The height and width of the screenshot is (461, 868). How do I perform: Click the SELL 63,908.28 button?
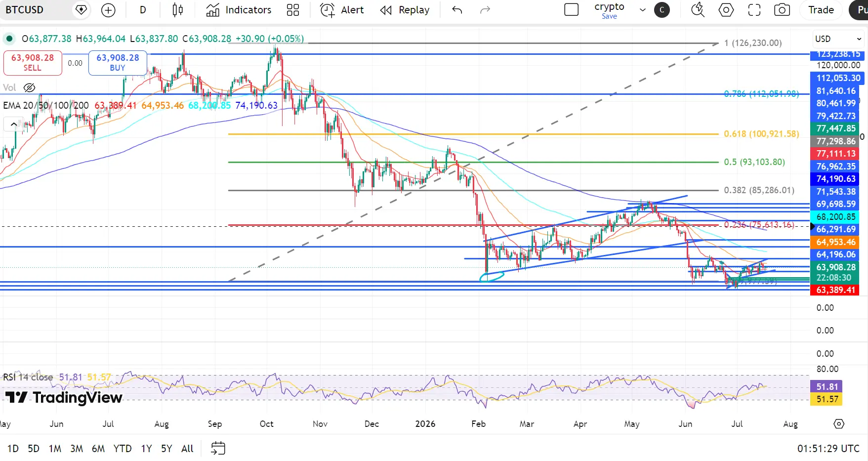pyautogui.click(x=33, y=63)
